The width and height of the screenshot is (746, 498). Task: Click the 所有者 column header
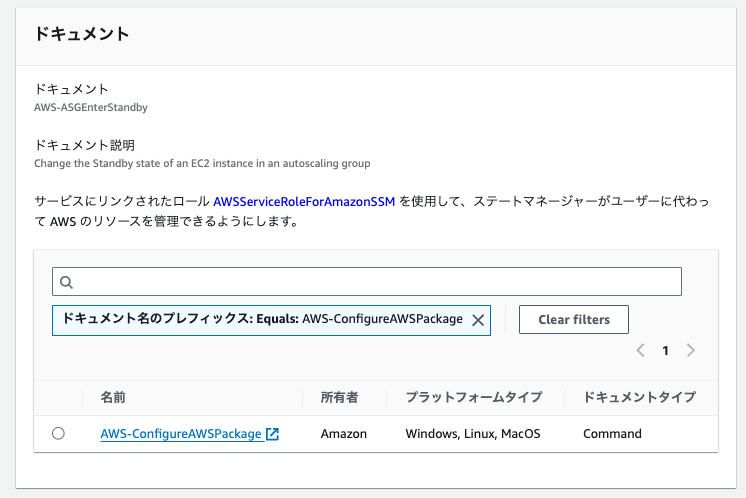[x=339, y=398]
